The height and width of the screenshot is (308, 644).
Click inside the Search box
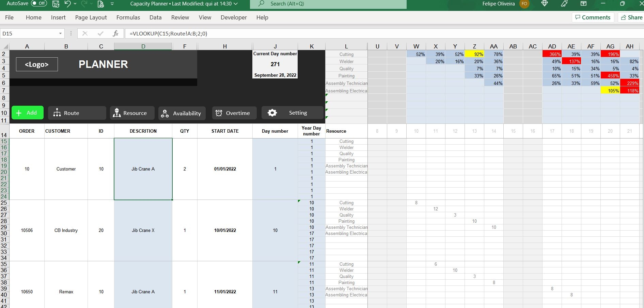[328, 4]
